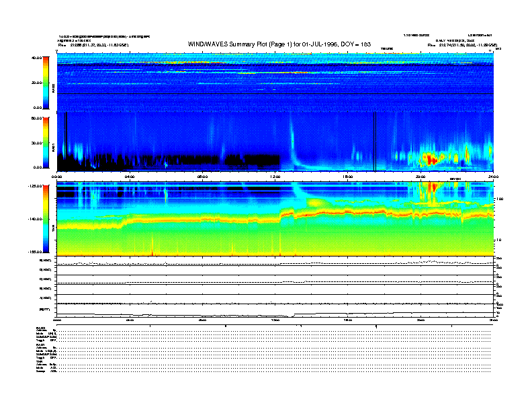The width and height of the screenshot is (532, 411).
Task: Click the top-right Rec= position header text
Action: pyautogui.click(x=462, y=45)
